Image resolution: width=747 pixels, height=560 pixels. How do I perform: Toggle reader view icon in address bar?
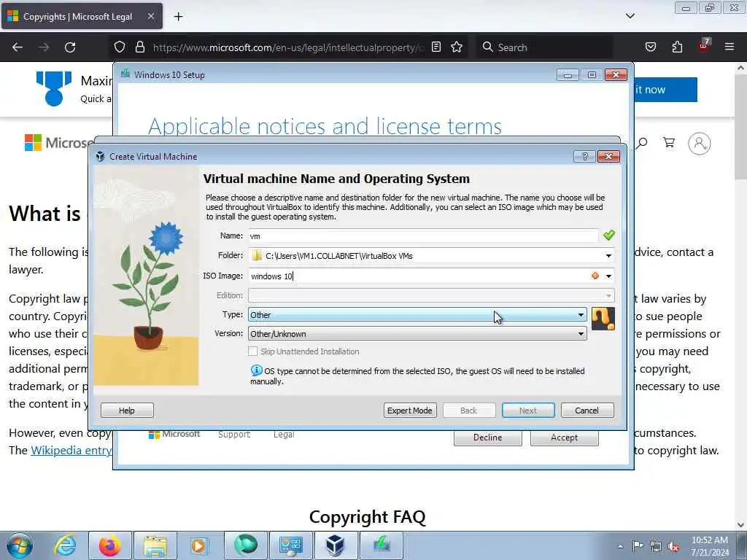(436, 47)
